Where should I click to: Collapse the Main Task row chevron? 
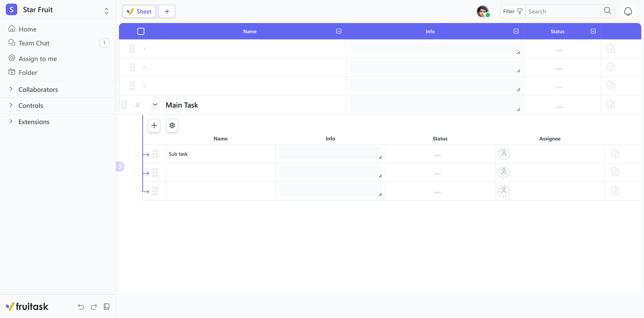pyautogui.click(x=155, y=105)
